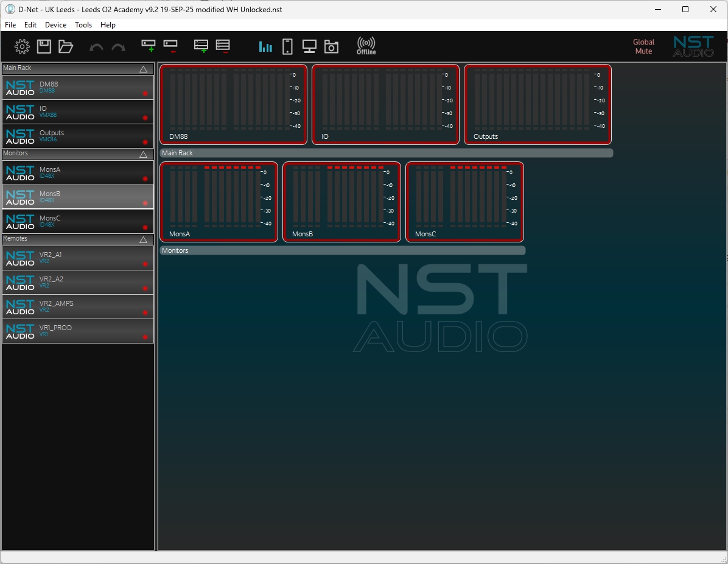
Task: Toggle the Global Mute button
Action: [x=643, y=47]
